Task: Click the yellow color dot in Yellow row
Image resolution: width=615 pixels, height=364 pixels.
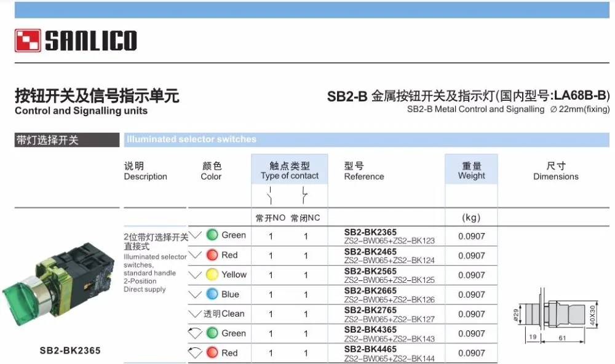Action: pos(212,274)
